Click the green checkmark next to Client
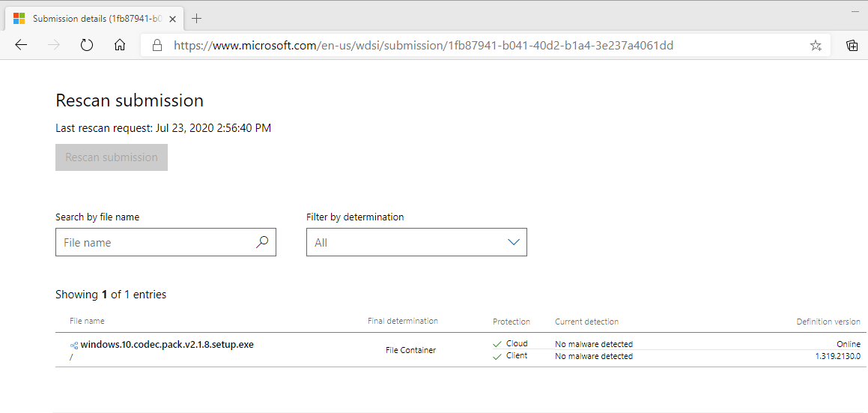The height and width of the screenshot is (413, 868). [497, 357]
